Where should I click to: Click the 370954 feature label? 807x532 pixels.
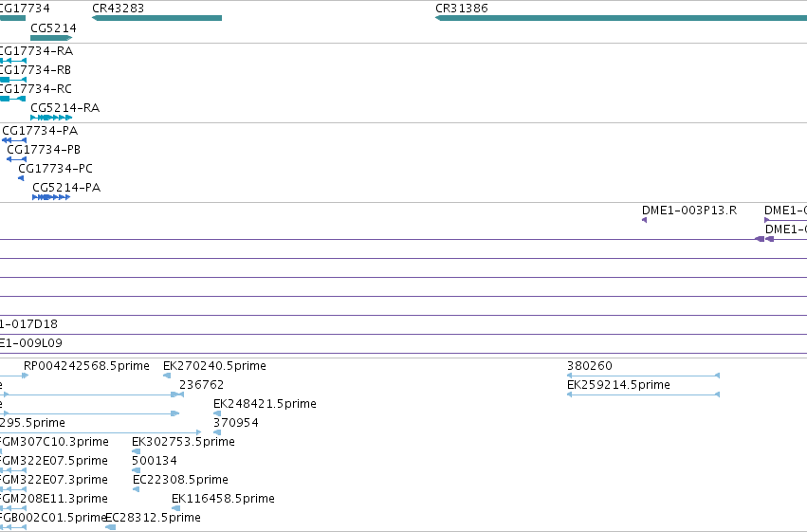236,423
